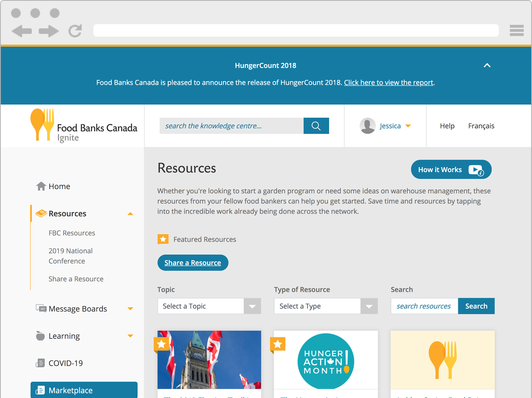Click the How it Works button
The image size is (532, 398).
point(451,170)
